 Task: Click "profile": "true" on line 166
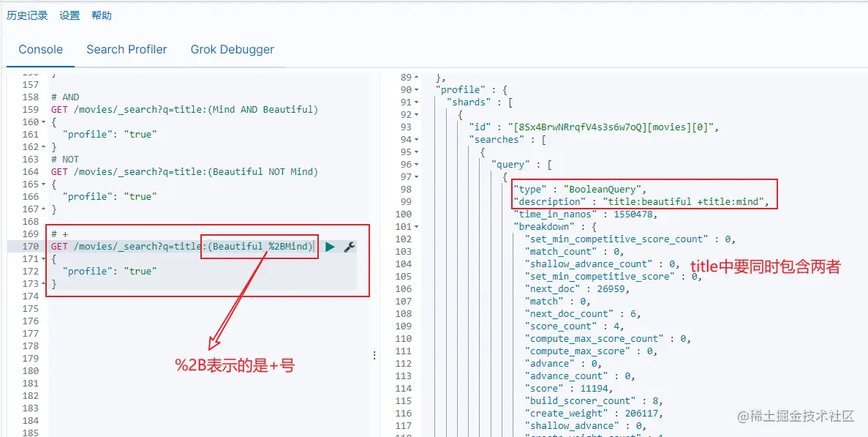coord(110,196)
